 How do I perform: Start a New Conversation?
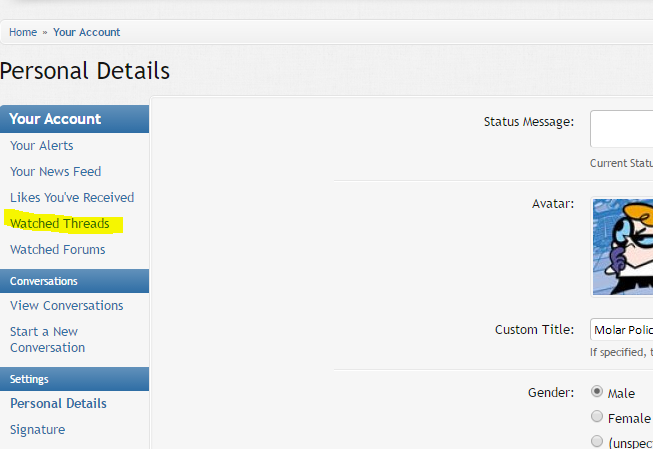tap(47, 340)
